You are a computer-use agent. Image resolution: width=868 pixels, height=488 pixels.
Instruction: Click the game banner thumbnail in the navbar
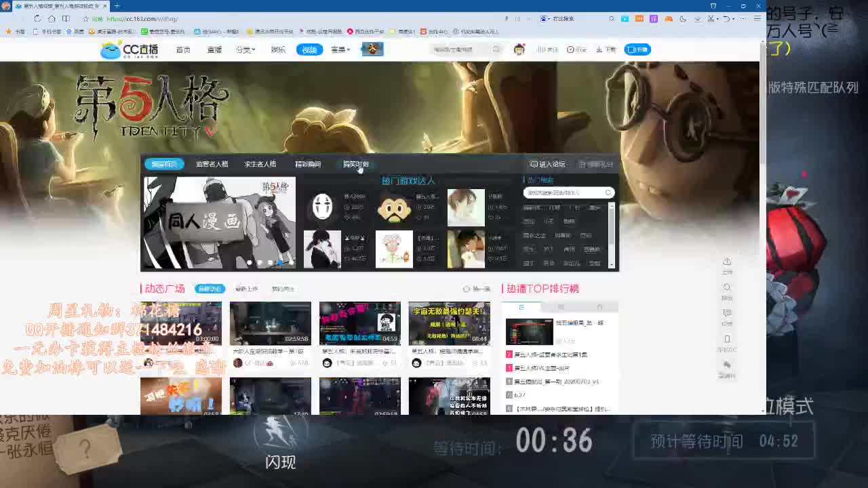(372, 49)
